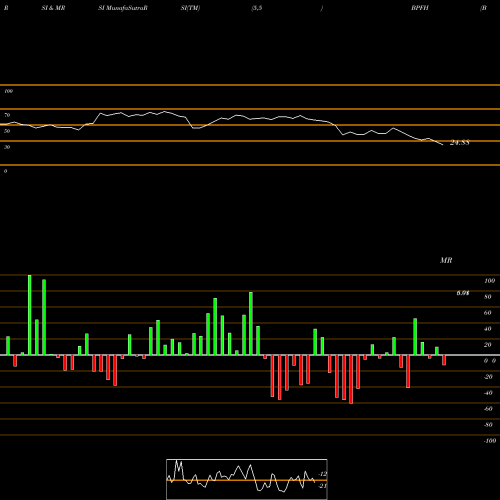The image size is (500, 500).
Task: Select the tallest green MR histogram bar
Action: click(x=30, y=315)
